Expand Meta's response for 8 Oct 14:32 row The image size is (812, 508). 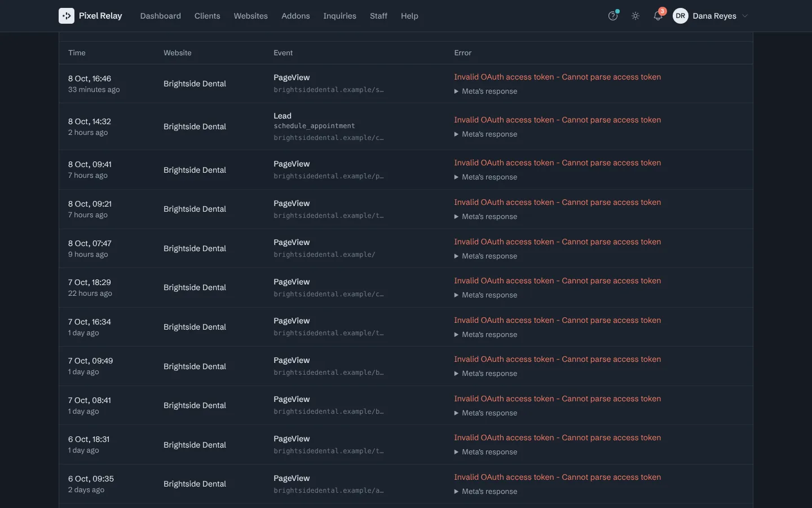pos(486,134)
